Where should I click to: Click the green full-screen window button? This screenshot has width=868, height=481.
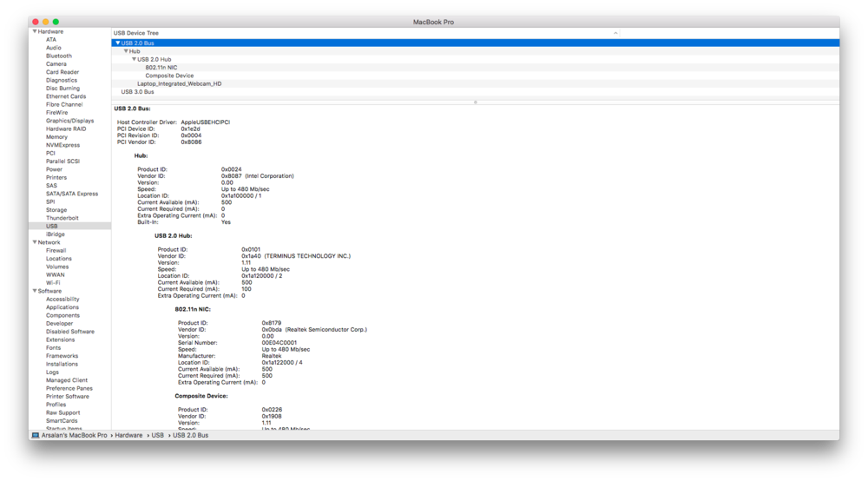click(56, 22)
